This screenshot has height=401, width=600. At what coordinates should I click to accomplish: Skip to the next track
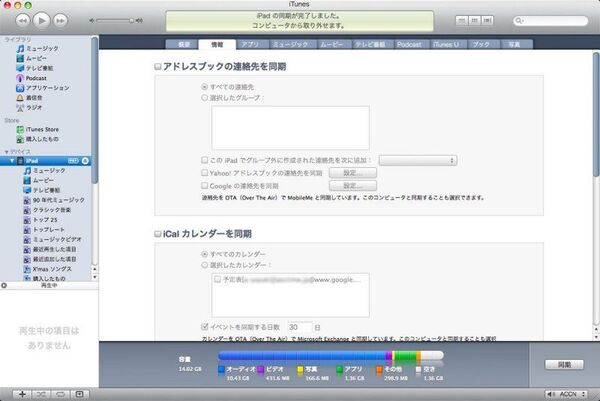60,20
